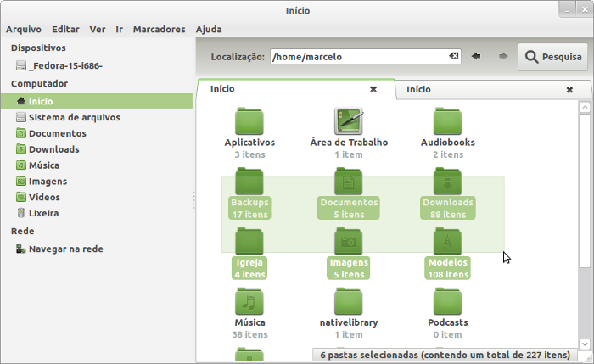The width and height of the screenshot is (594, 364).
Task: Click the '3 itens' text under Aplicativos
Action: pyautogui.click(x=250, y=154)
